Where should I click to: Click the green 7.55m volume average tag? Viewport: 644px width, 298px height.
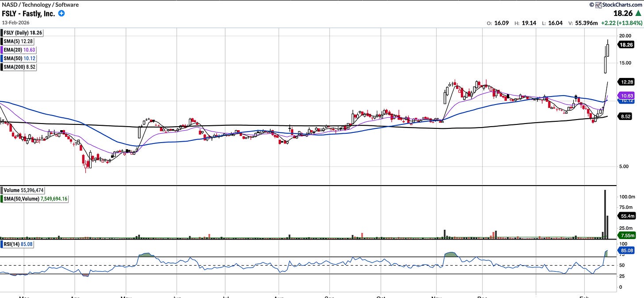point(627,236)
